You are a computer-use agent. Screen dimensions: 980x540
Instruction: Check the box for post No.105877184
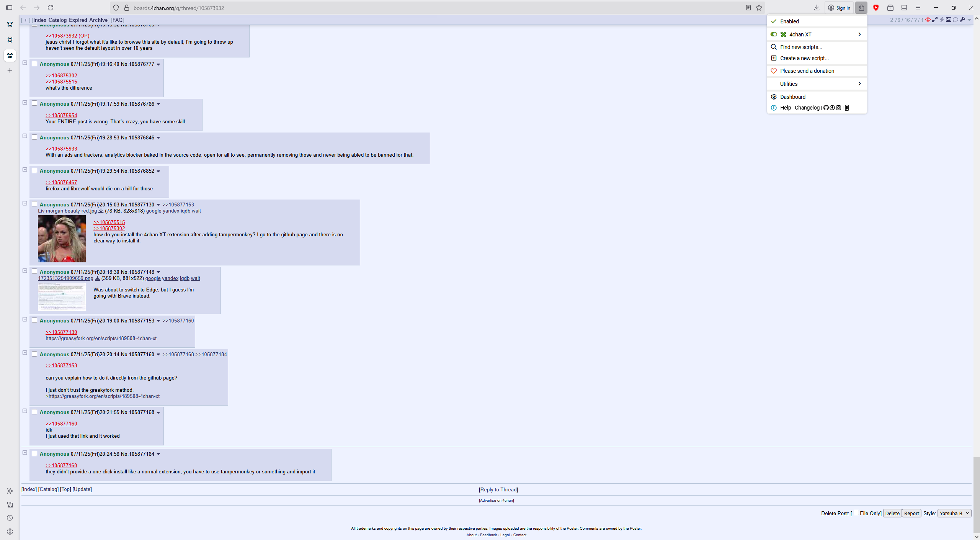[34, 453]
